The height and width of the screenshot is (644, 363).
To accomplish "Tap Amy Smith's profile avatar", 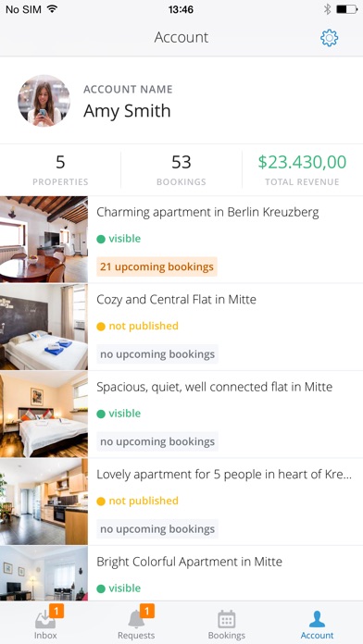I will (44, 100).
